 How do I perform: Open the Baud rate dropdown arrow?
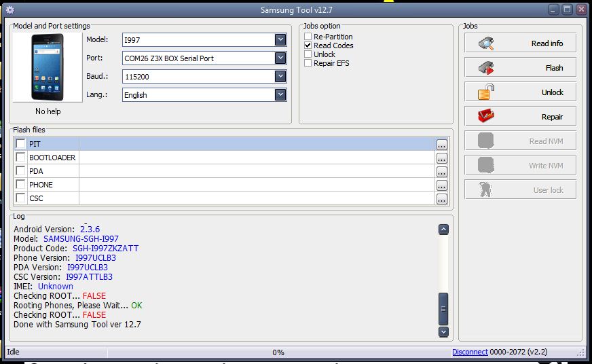coord(280,76)
